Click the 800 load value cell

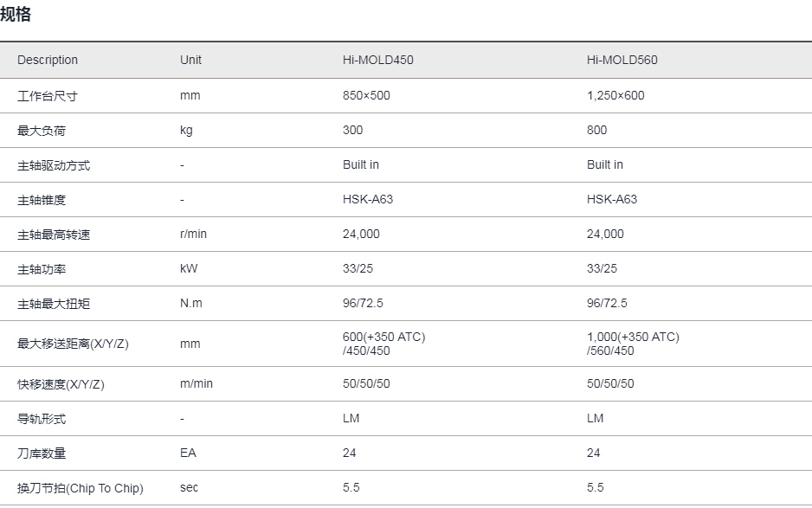(x=596, y=130)
